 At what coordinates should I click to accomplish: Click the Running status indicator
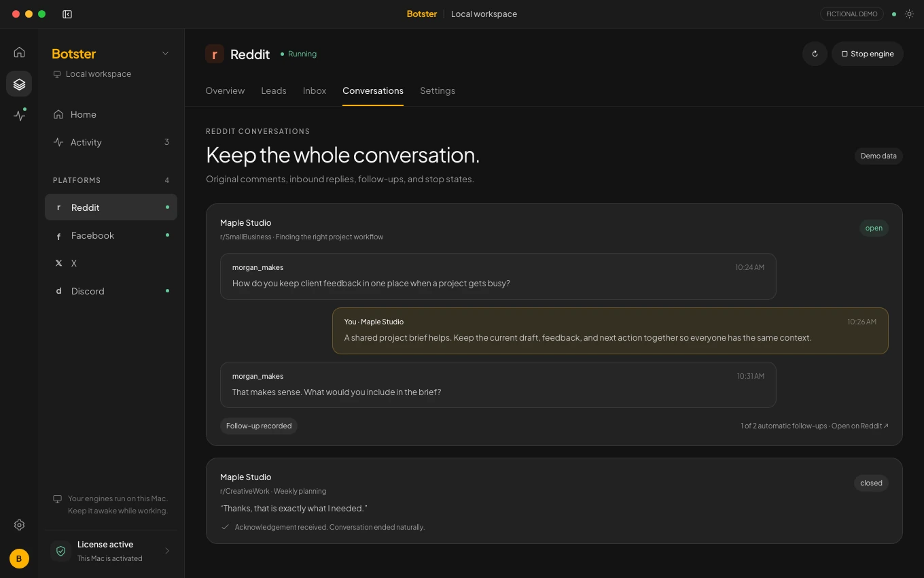coord(298,54)
